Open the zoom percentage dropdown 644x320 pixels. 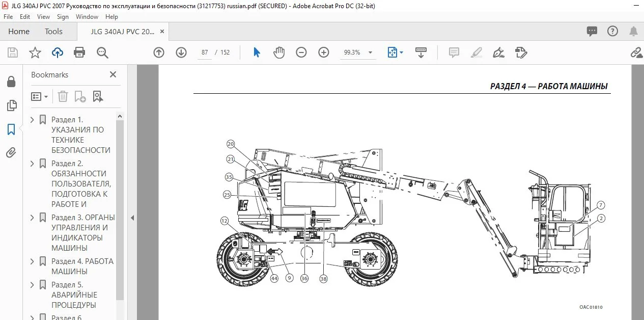pos(370,52)
